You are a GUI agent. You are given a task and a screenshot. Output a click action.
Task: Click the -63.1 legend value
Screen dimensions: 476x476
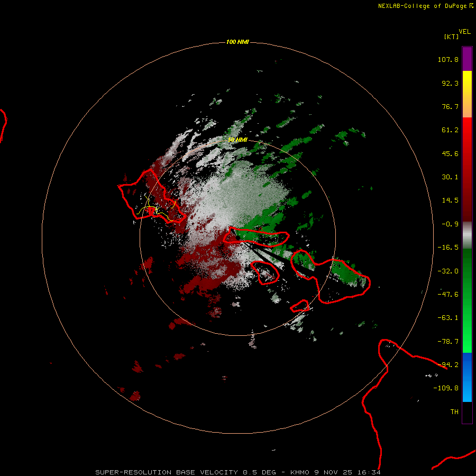coord(448,318)
